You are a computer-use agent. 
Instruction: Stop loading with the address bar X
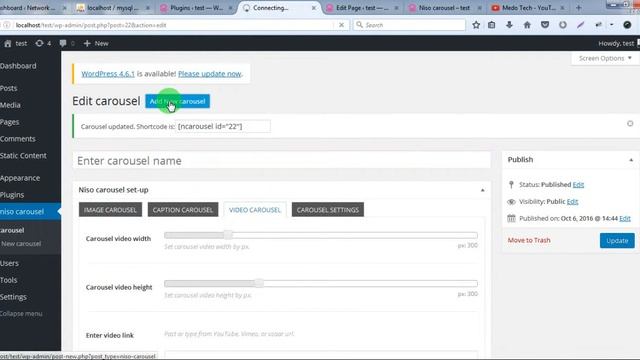[x=341, y=25]
